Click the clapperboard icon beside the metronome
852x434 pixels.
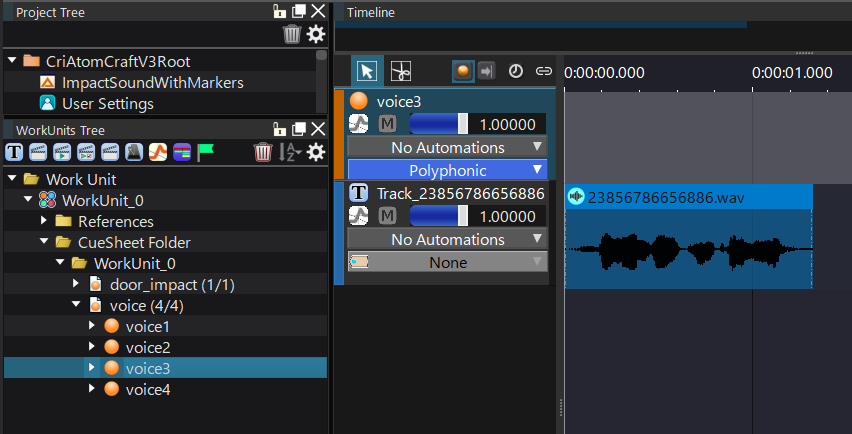110,152
